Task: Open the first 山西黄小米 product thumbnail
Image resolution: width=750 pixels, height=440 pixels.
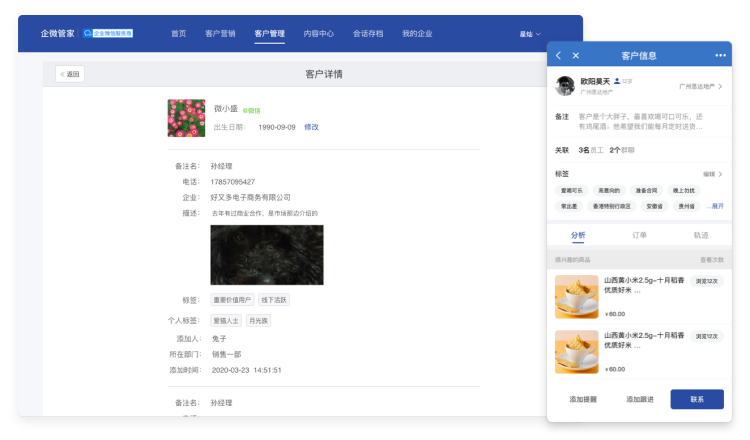Action: (576, 296)
